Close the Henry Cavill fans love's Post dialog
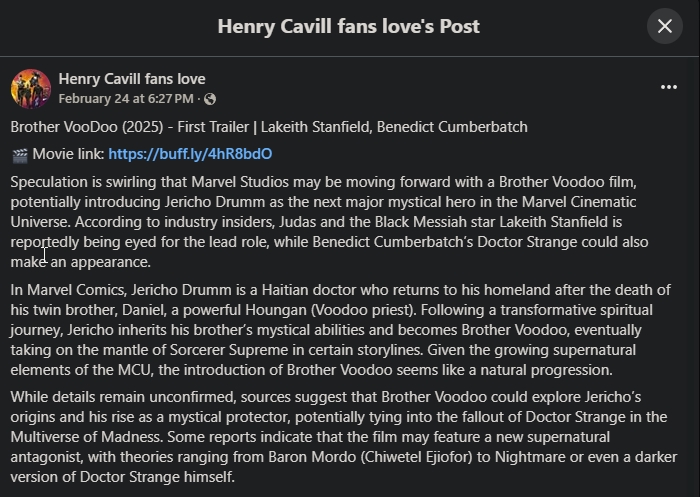Image resolution: width=700 pixels, height=497 pixels. pos(665,26)
